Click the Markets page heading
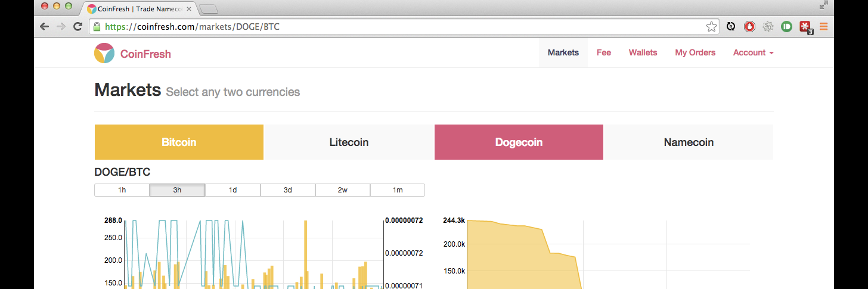 coord(128,90)
